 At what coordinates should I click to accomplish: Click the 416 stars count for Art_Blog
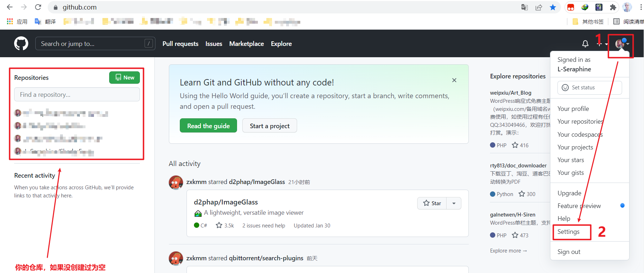[x=520, y=145]
